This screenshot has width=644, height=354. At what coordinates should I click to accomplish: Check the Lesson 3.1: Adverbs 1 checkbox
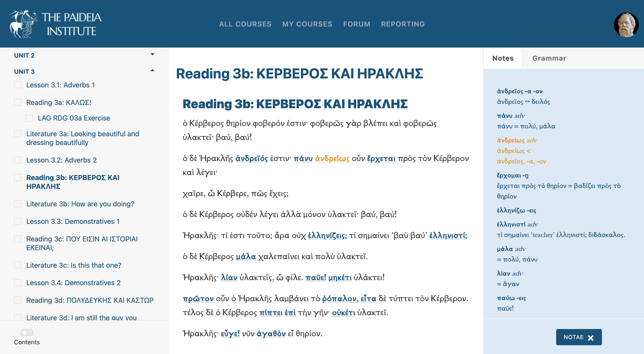pyautogui.click(x=17, y=85)
